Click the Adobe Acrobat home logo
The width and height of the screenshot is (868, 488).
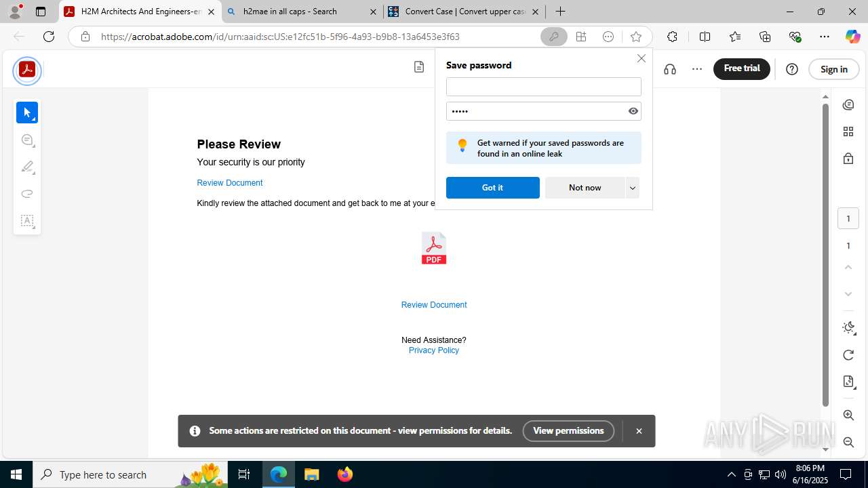(27, 70)
